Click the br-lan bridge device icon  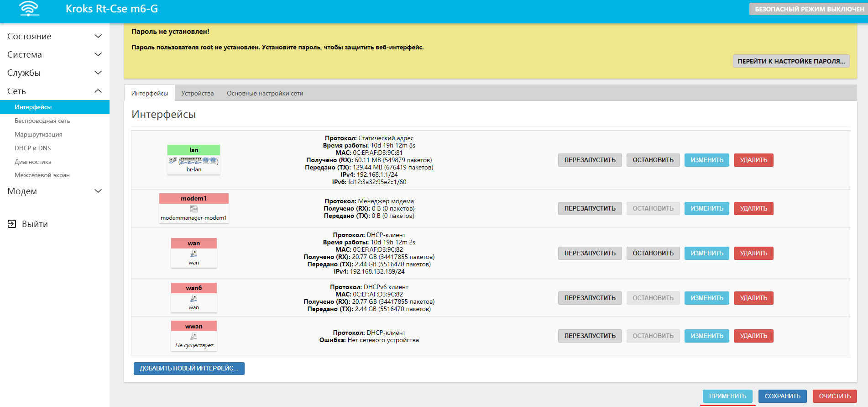(193, 161)
